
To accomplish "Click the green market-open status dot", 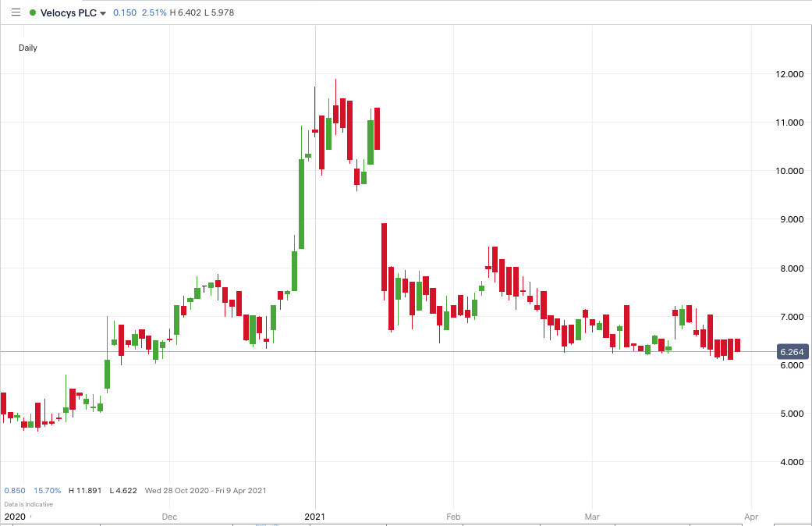I will pyautogui.click(x=32, y=12).
